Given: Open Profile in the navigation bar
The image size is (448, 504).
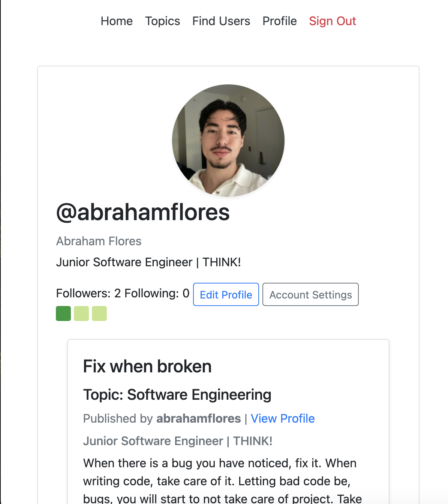Looking at the screenshot, I should point(279,21).
